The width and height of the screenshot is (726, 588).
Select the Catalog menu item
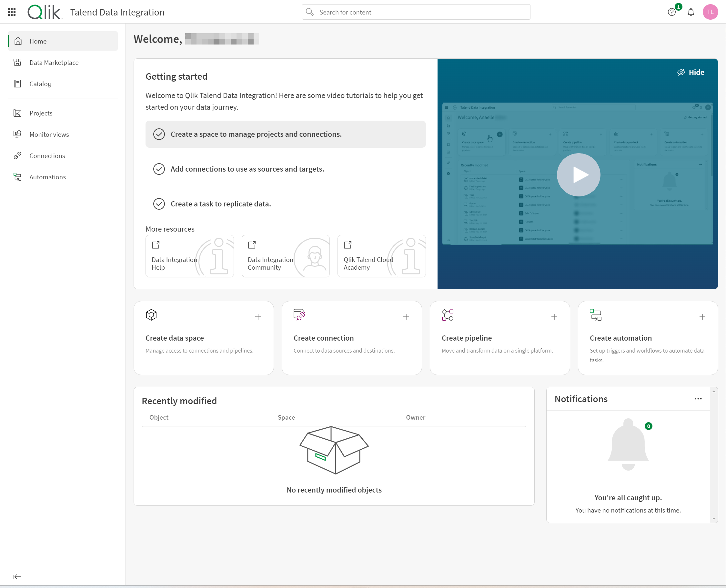coord(40,84)
